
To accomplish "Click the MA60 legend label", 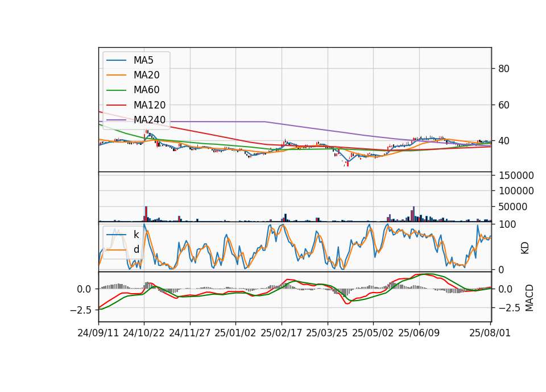I will coord(146,90).
